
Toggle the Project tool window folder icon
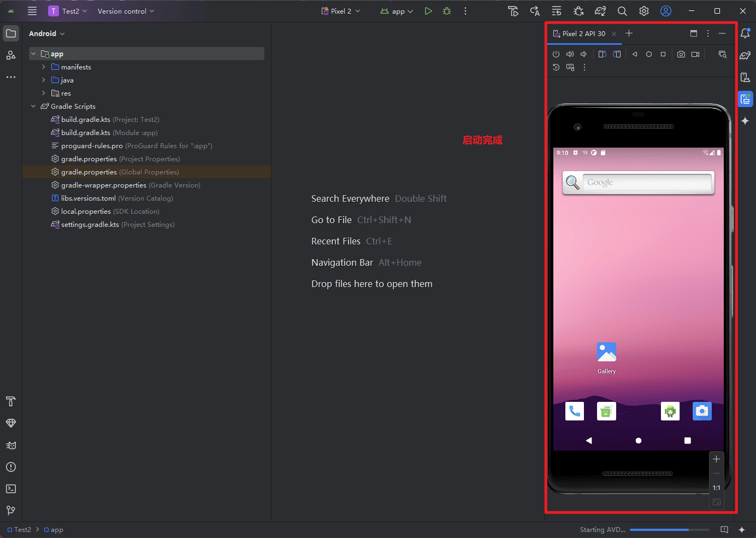11,33
